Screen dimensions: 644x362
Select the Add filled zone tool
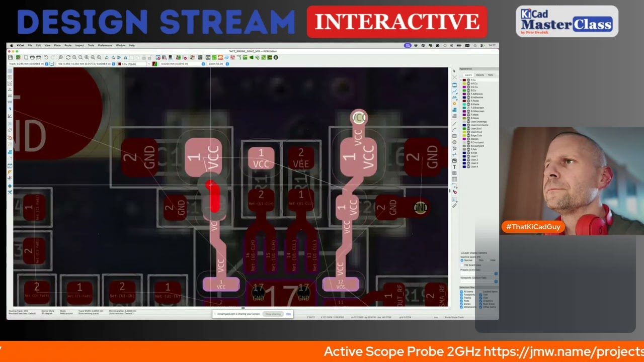(x=454, y=110)
